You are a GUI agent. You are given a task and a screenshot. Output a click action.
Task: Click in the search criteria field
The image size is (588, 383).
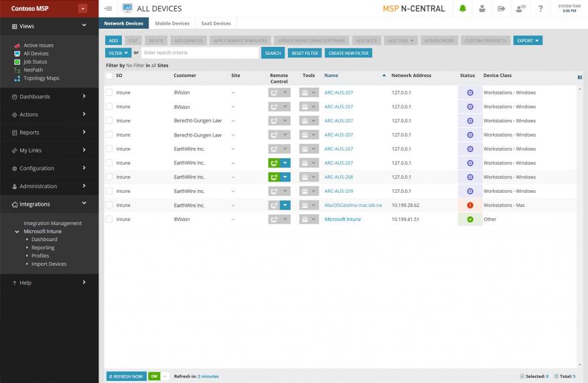pos(200,53)
